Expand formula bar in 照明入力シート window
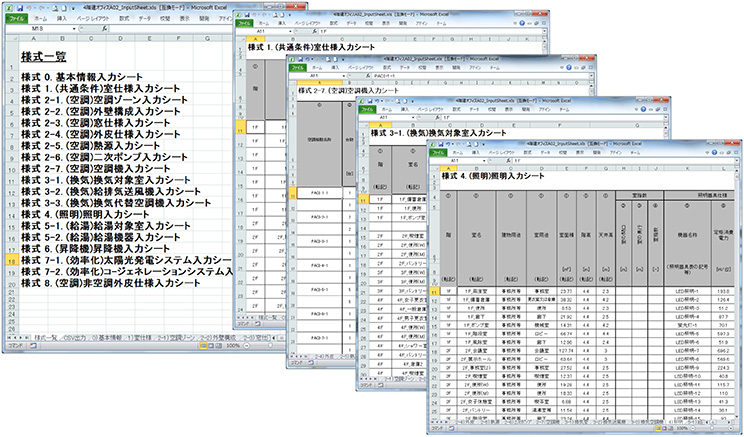The image size is (744, 437). (x=737, y=161)
